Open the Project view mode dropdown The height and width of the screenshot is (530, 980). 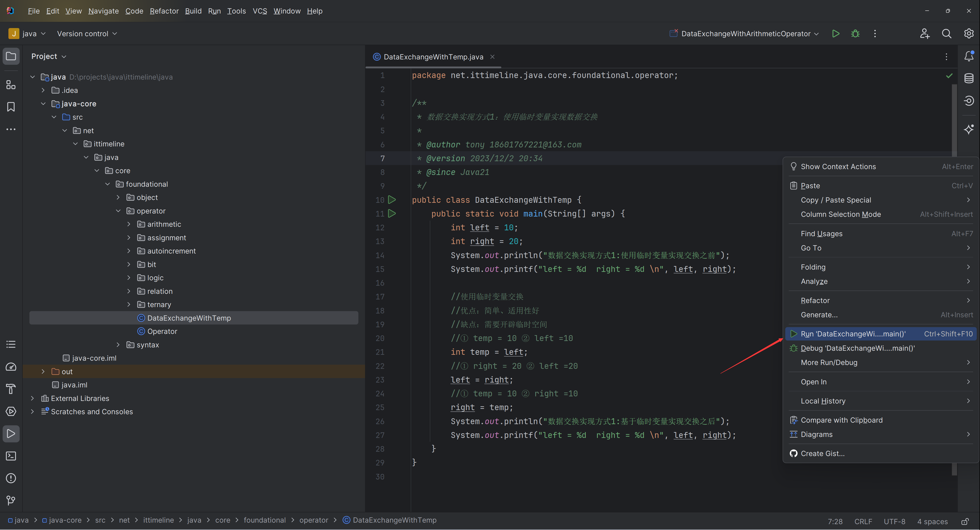pyautogui.click(x=49, y=56)
